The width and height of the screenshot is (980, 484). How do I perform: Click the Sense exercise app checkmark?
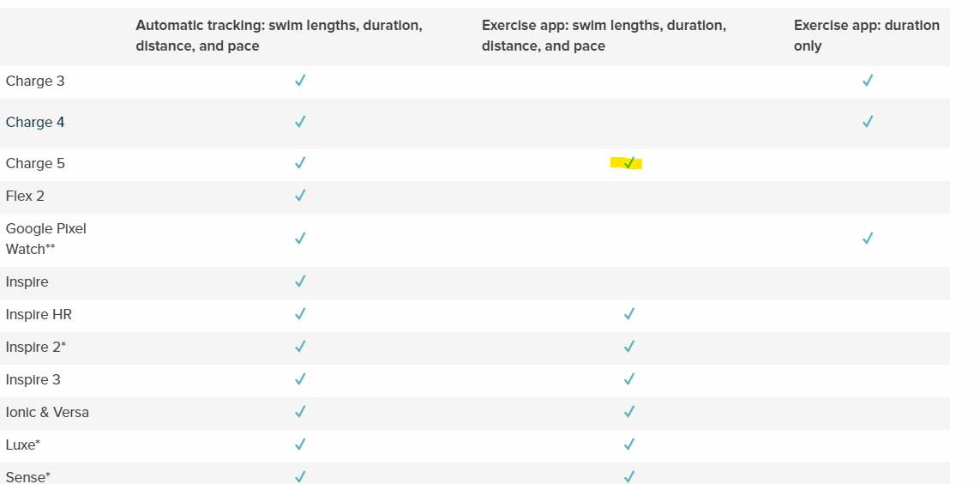tap(629, 476)
